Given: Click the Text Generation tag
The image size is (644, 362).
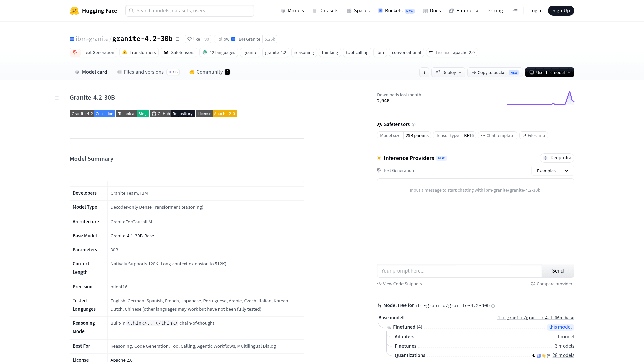Looking at the screenshot, I should [x=94, y=52].
